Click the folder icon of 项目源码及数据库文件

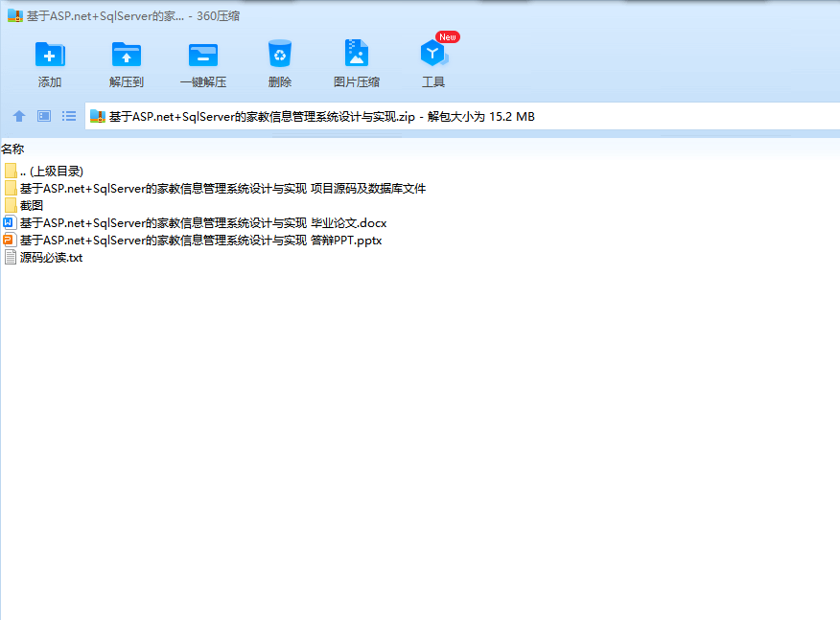click(11, 188)
